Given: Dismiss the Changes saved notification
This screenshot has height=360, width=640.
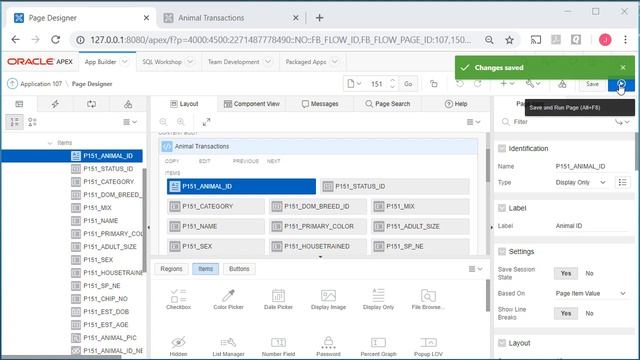Looking at the screenshot, I should [x=623, y=67].
